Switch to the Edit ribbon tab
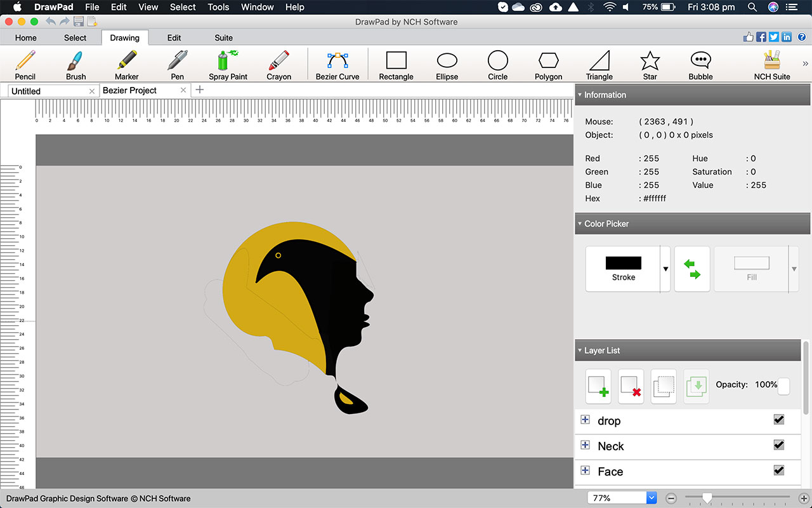This screenshot has width=812, height=508. 174,37
